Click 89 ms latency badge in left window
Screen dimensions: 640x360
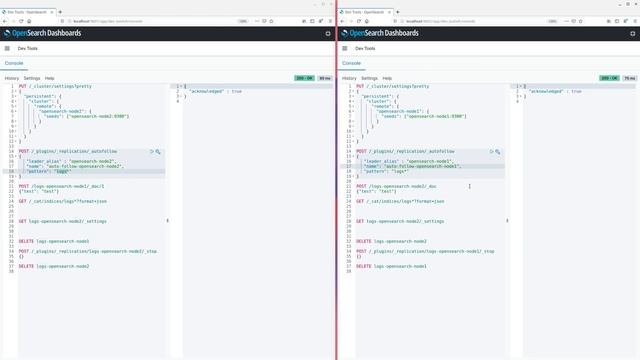(325, 78)
